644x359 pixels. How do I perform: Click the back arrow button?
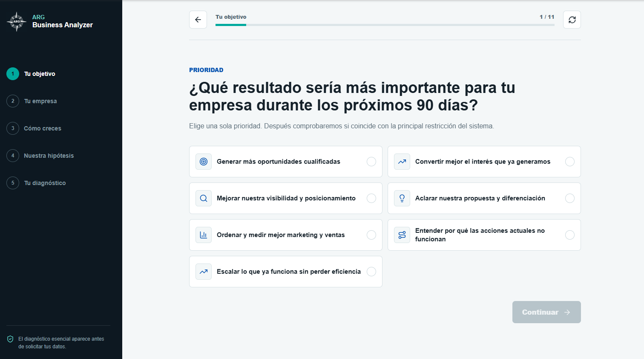198,20
